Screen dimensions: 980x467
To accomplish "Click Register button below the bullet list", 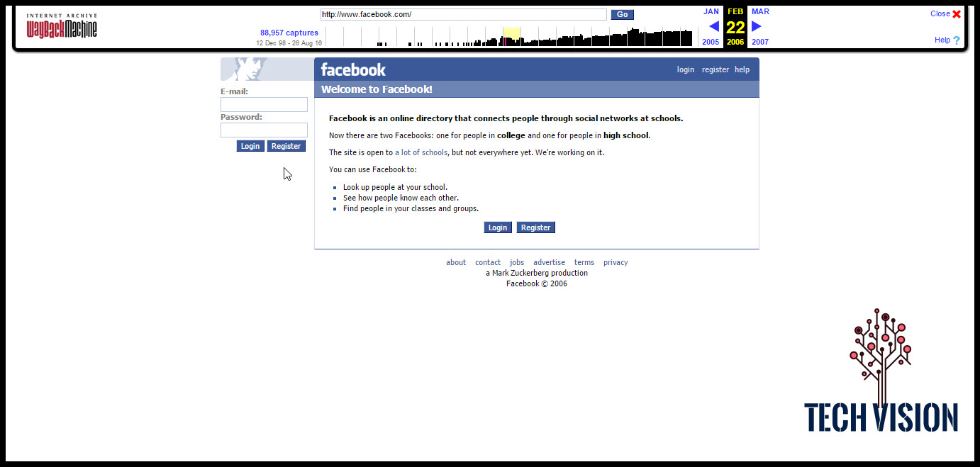I will coord(535,227).
